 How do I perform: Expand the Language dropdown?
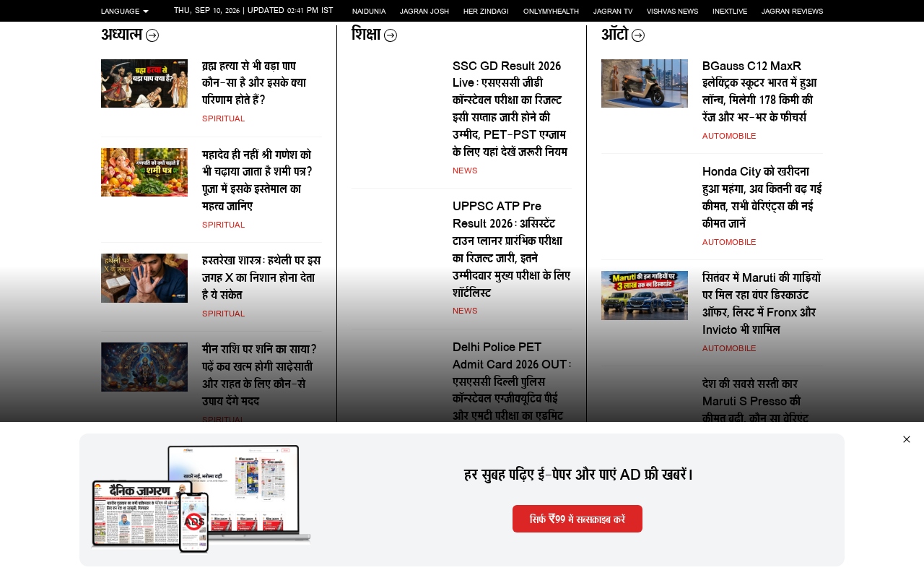coord(125,12)
